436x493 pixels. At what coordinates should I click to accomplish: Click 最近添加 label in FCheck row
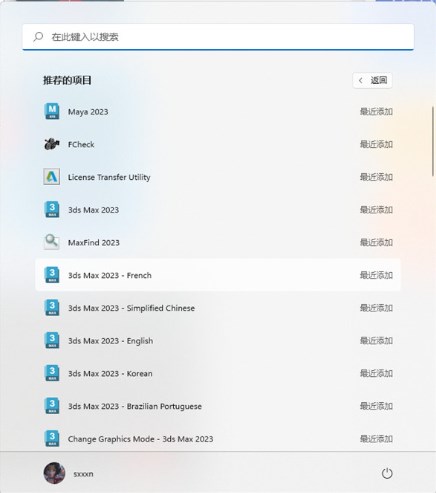(376, 144)
